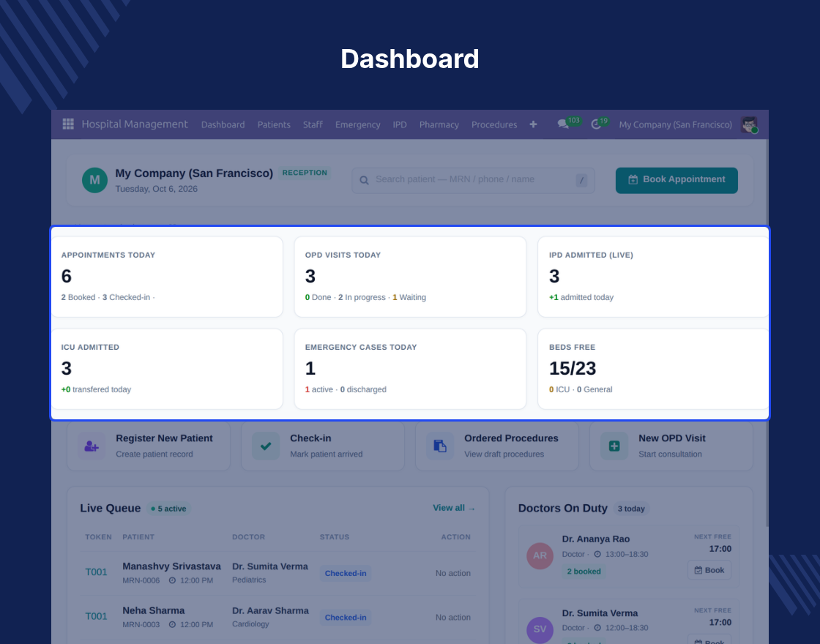Screen dimensions: 820x644
Task: Click the green M company avatar
Action: tap(94, 180)
